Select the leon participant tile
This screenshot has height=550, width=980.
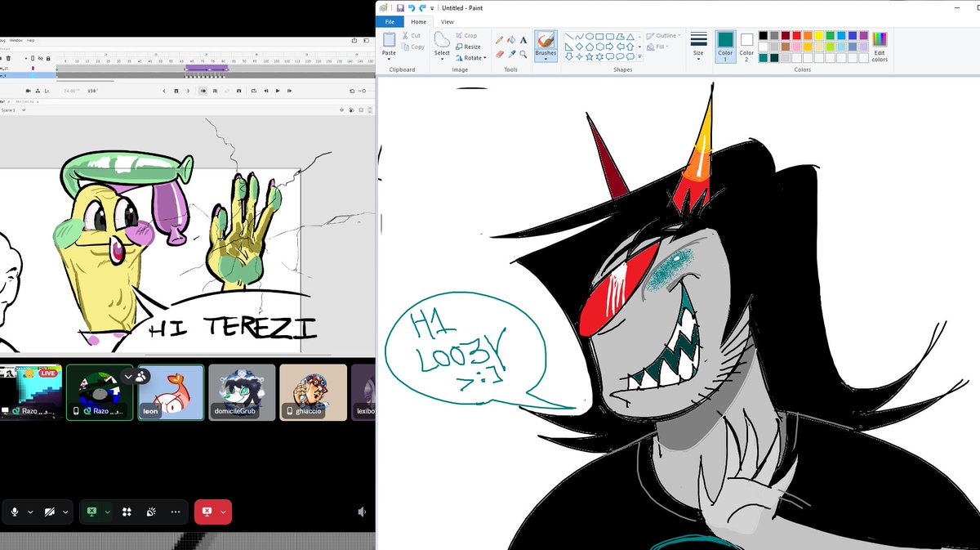click(171, 392)
